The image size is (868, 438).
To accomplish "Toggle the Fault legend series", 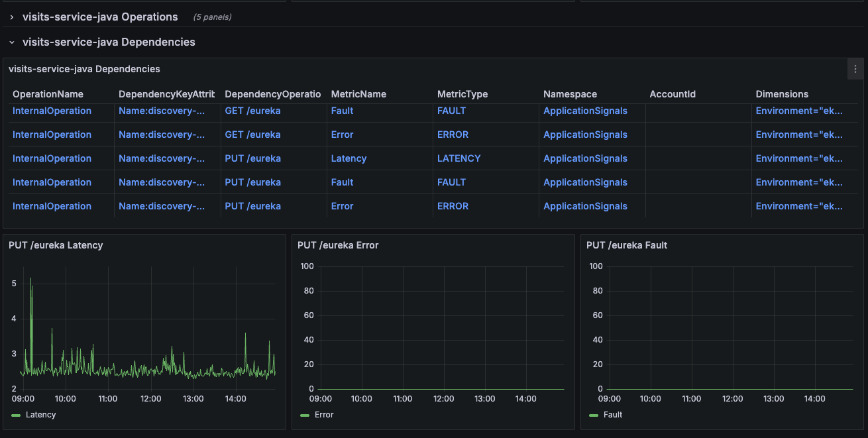I will pos(612,415).
